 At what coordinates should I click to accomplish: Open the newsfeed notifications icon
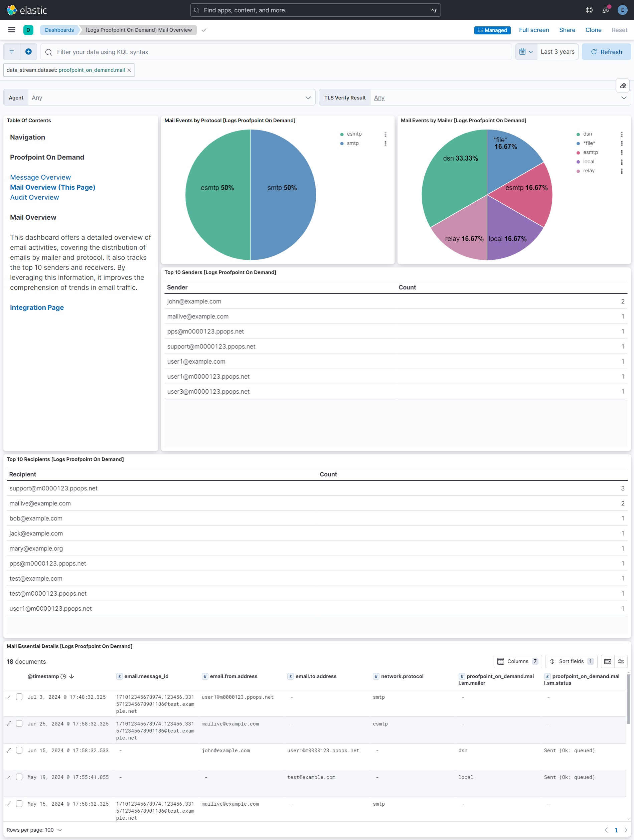(x=606, y=10)
